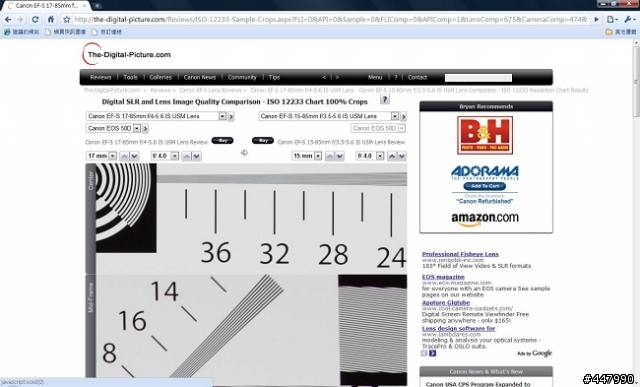
Task: Click next-lens arrow beside the 15-85mm lens dropdown
Action: click(403, 117)
